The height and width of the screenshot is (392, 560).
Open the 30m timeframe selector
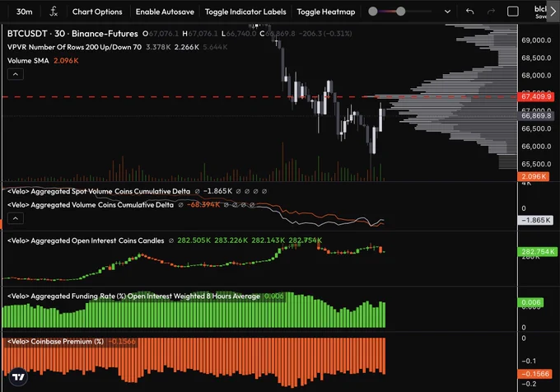point(24,12)
